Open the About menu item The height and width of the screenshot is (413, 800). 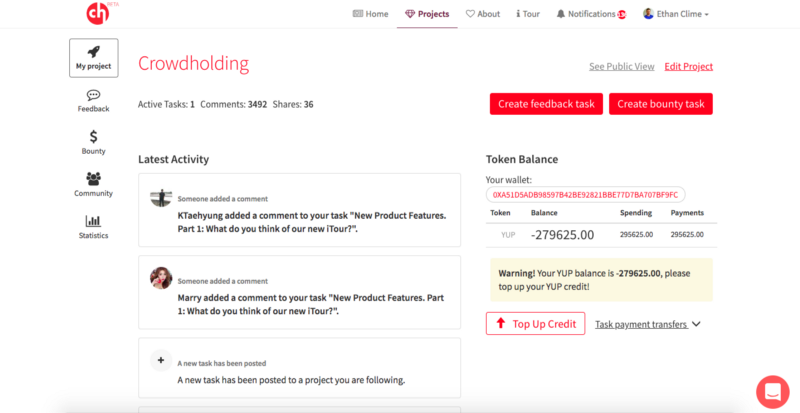483,14
